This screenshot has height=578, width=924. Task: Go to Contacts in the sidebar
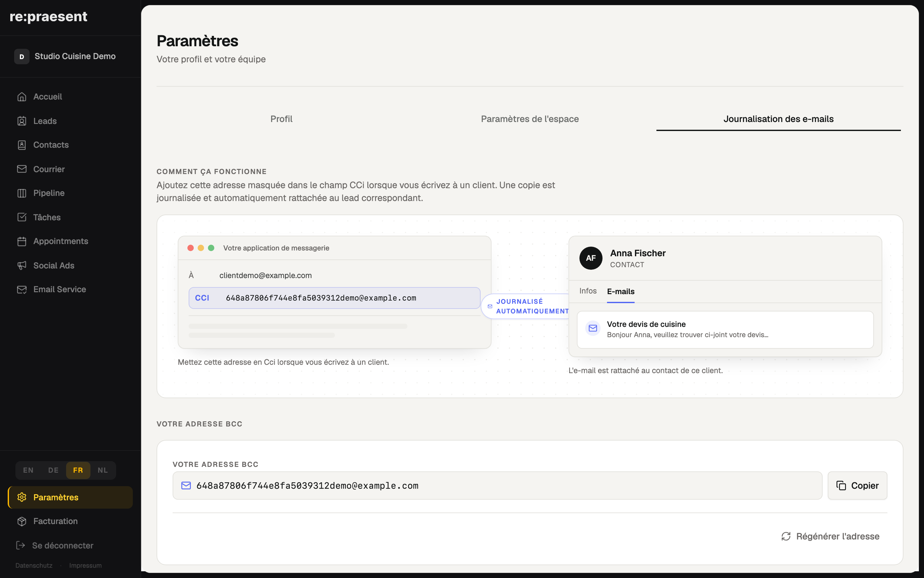(70, 145)
